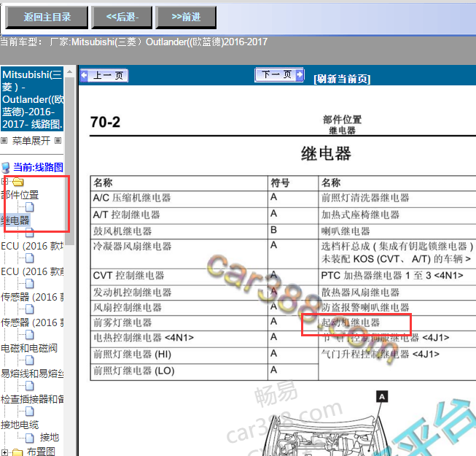Open the 接地电缆 tree item
The height and width of the screenshot is (456, 476).
[20, 425]
